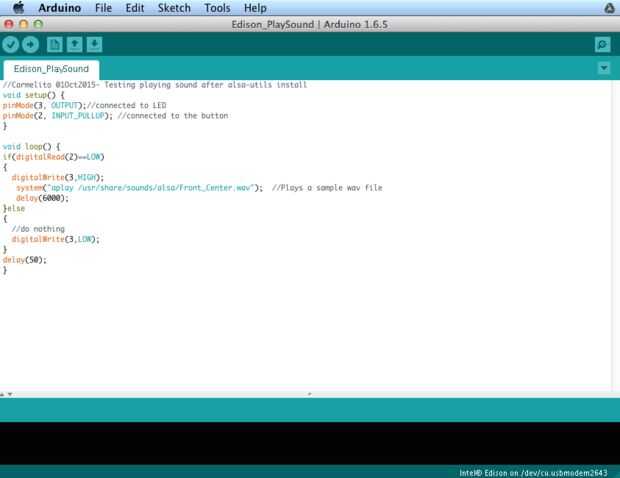This screenshot has width=620, height=478.
Task: Click in the black console output area
Action: [x=310, y=443]
